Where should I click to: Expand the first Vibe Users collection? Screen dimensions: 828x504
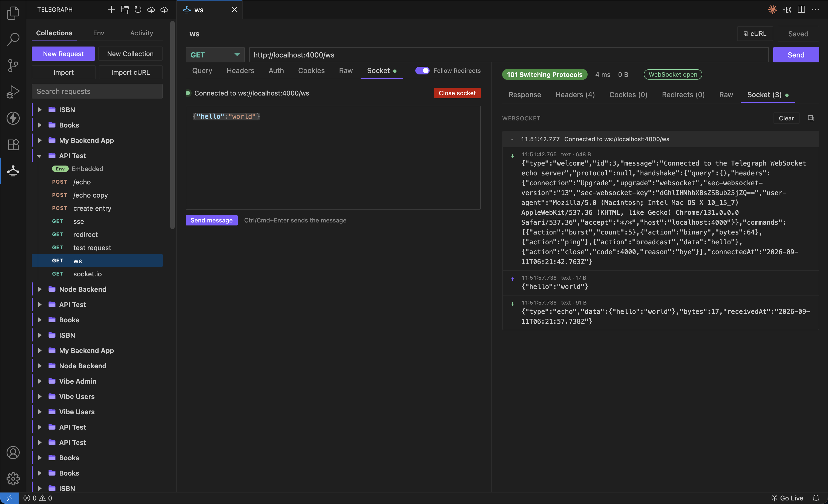tap(40, 396)
